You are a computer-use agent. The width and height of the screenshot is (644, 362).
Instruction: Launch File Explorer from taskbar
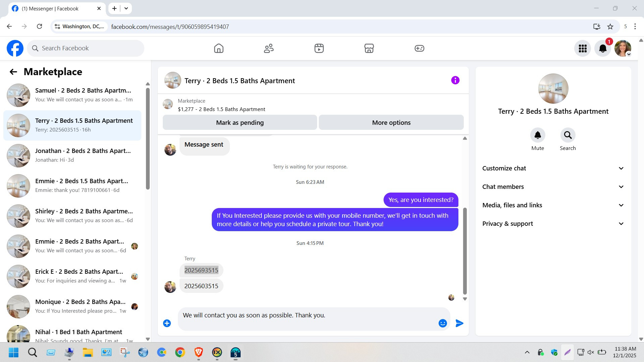click(x=88, y=352)
